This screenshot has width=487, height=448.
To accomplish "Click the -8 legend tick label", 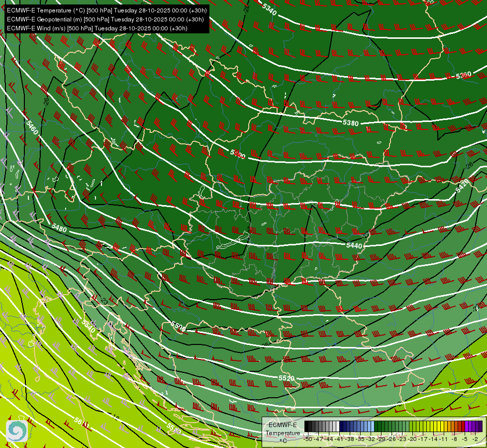I will [x=454, y=439].
